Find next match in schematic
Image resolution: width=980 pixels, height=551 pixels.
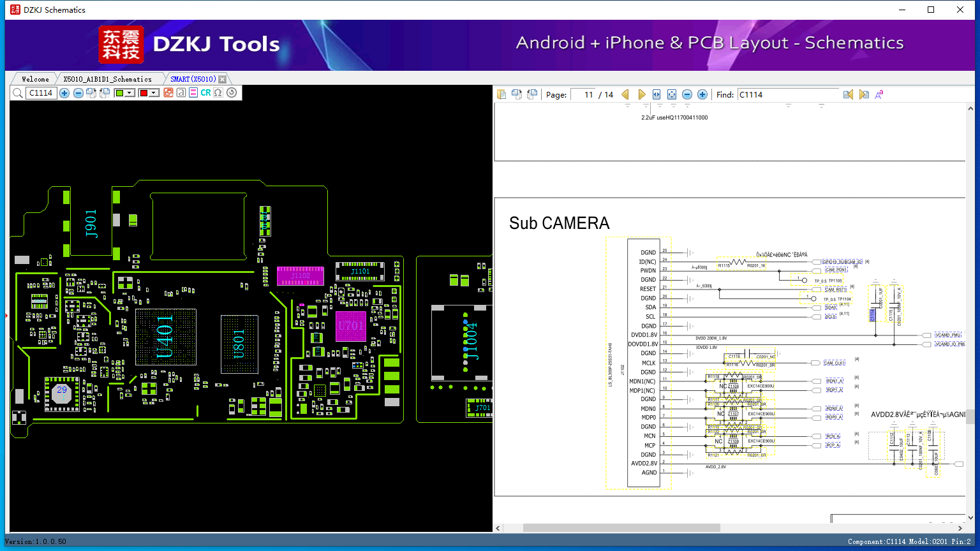coord(864,94)
